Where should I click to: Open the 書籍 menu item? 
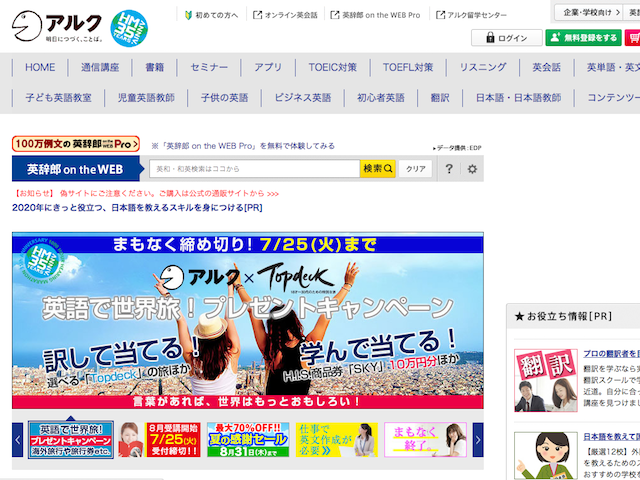click(155, 67)
